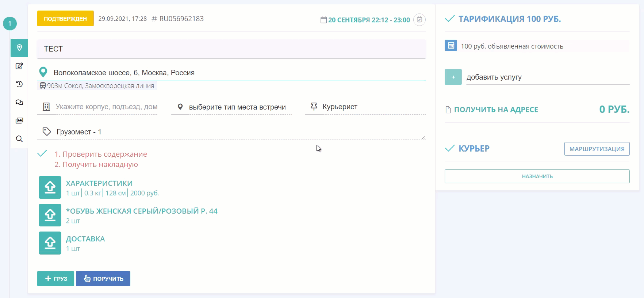Click order number RU056962183
Screen dimensions: 644x298
(181, 19)
